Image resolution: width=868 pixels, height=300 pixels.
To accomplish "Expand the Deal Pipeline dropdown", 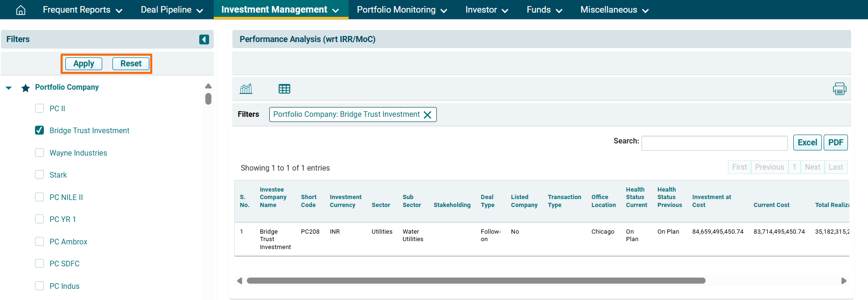I will coord(172,10).
